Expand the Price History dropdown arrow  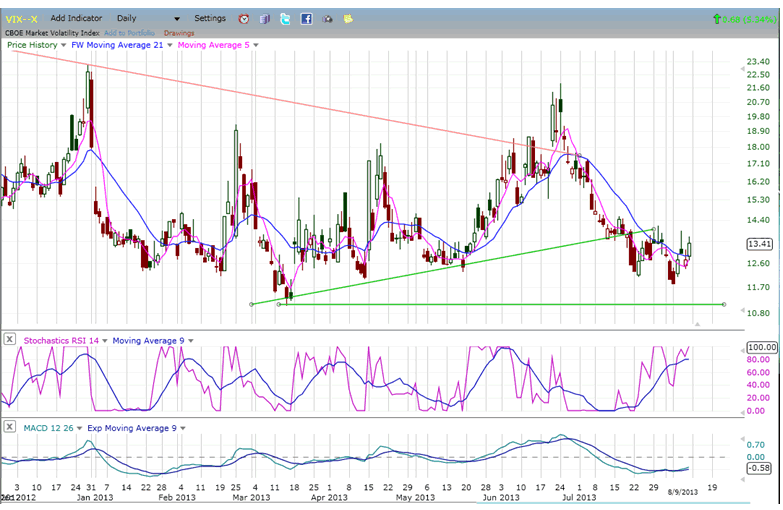[64, 45]
